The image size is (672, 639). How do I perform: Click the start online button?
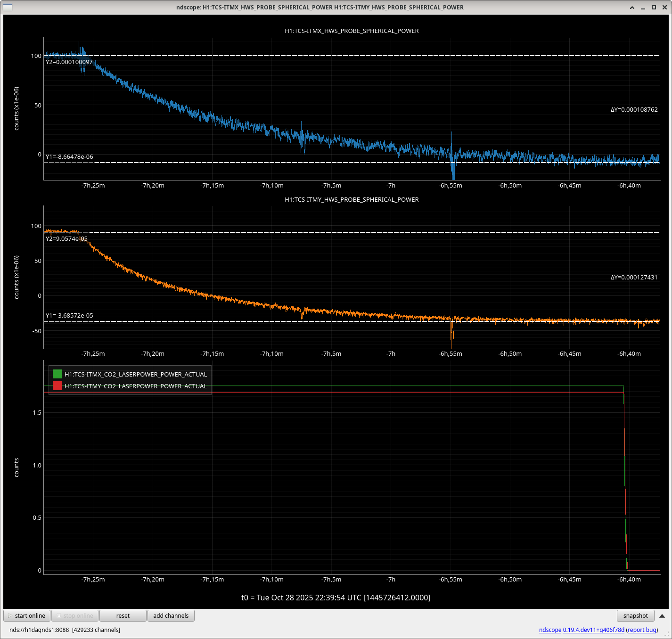(27, 615)
